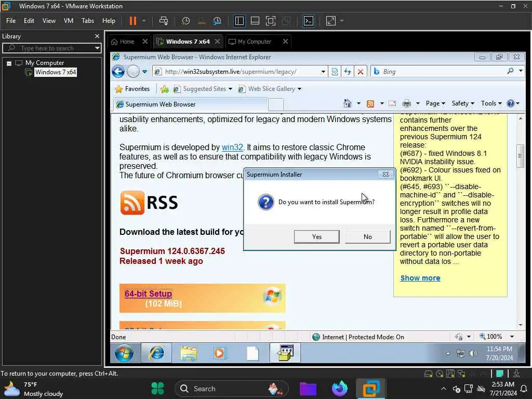Click the IE Home icon
The width and height of the screenshot is (532, 399).
(348, 103)
